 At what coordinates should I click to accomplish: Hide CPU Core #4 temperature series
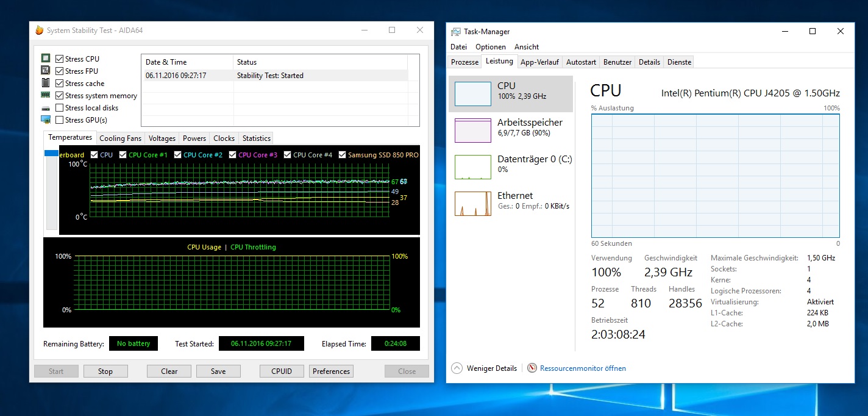tap(288, 155)
